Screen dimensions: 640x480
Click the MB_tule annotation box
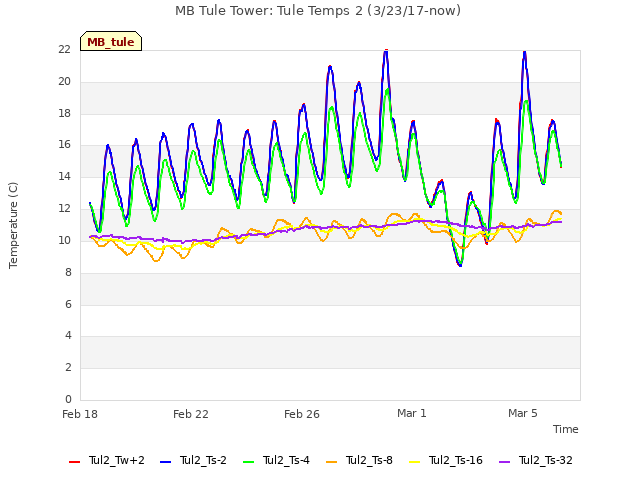(x=111, y=41)
